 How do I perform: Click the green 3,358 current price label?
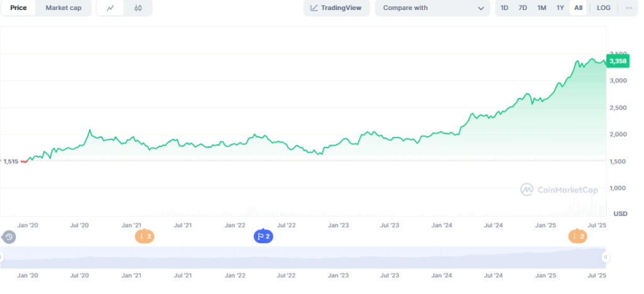click(x=619, y=60)
